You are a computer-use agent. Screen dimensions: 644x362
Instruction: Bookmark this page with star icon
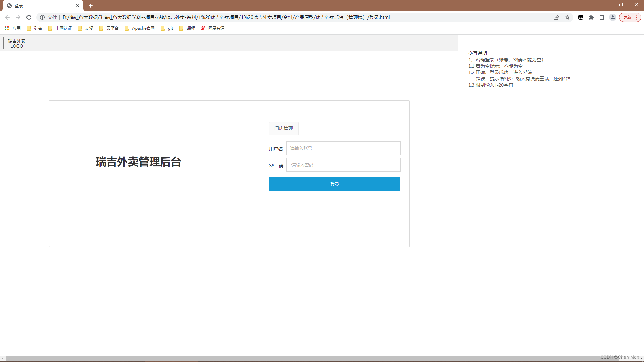[567, 17]
